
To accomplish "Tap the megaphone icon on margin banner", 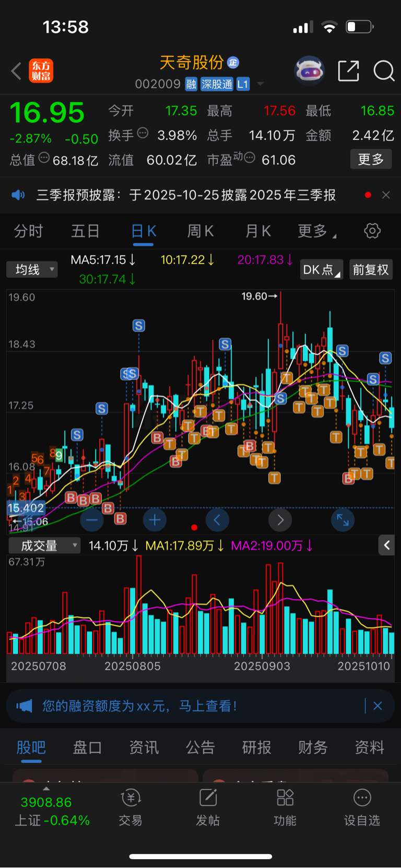I will (x=24, y=706).
